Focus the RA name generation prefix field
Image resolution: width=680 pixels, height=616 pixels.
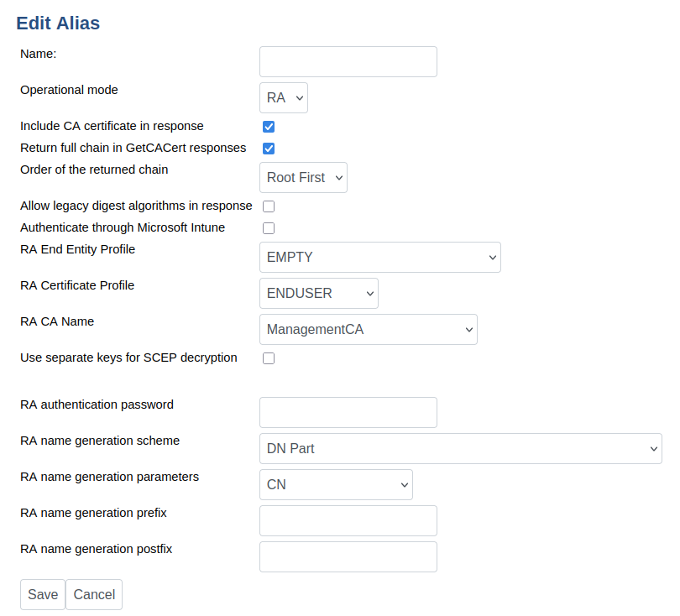(348, 520)
